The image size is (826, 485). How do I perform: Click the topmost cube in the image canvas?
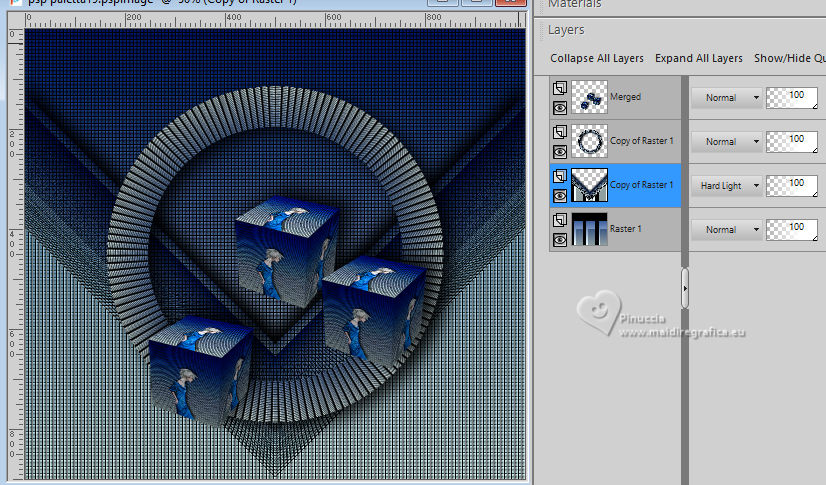pos(287,252)
